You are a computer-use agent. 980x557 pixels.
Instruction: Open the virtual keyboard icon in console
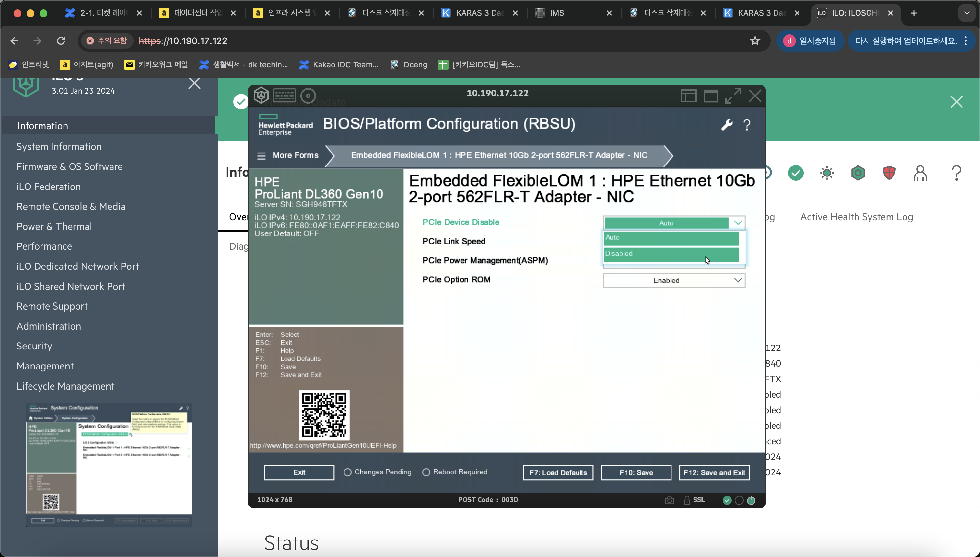285,96
